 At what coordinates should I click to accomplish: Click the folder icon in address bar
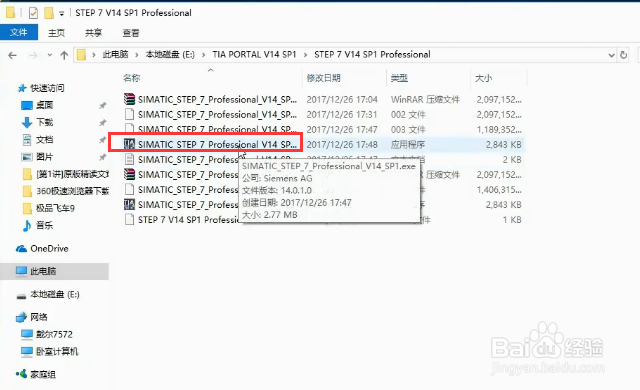[82, 55]
